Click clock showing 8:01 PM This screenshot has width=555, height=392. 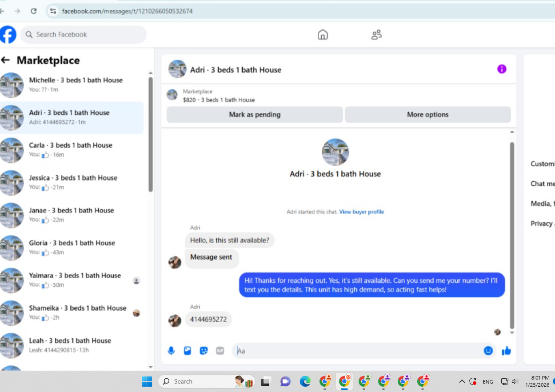(537, 381)
